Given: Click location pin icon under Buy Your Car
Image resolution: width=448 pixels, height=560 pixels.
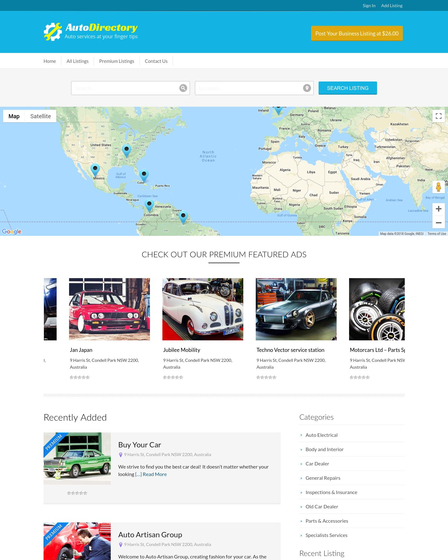Looking at the screenshot, I should click(x=121, y=455).
